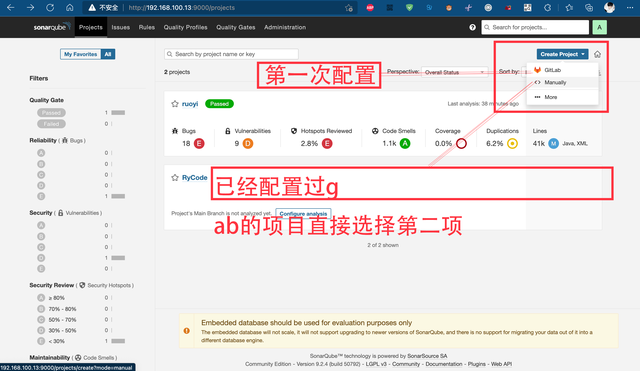Filter Security Review by < 30%
The image size is (640, 371).
51,341
